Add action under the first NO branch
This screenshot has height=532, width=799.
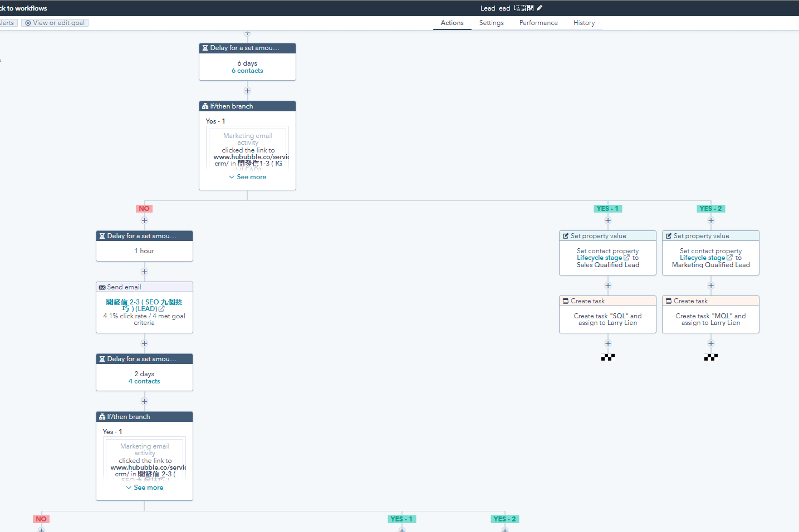[144, 220]
